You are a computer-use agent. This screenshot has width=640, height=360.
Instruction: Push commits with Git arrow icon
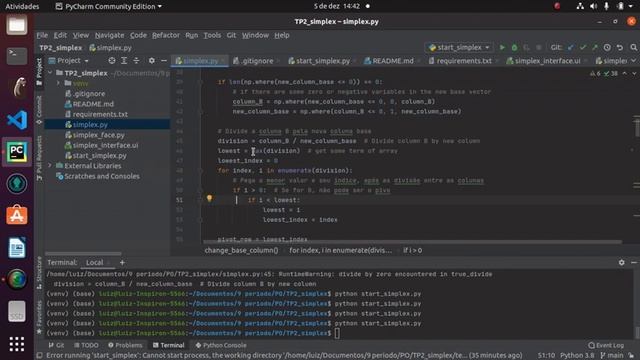[x=595, y=48]
